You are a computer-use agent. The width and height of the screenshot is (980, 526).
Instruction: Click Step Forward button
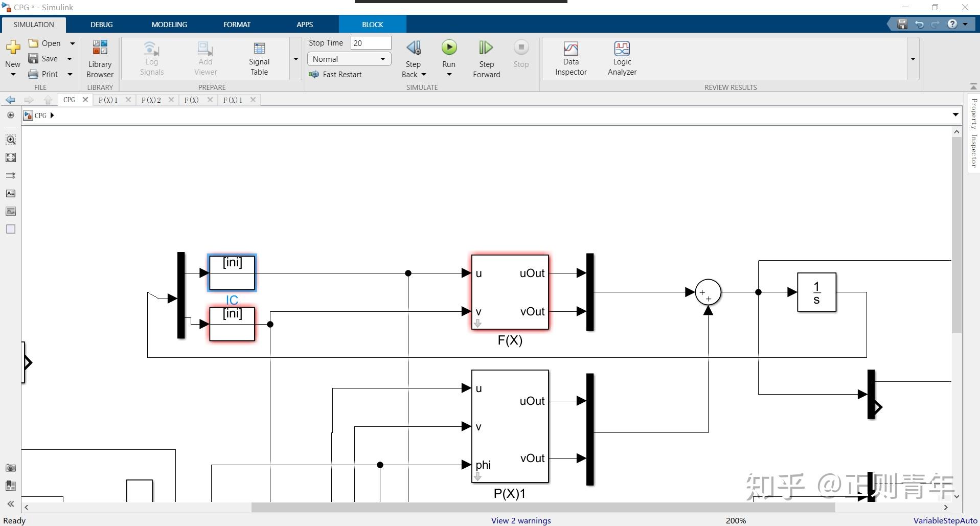[x=486, y=59]
